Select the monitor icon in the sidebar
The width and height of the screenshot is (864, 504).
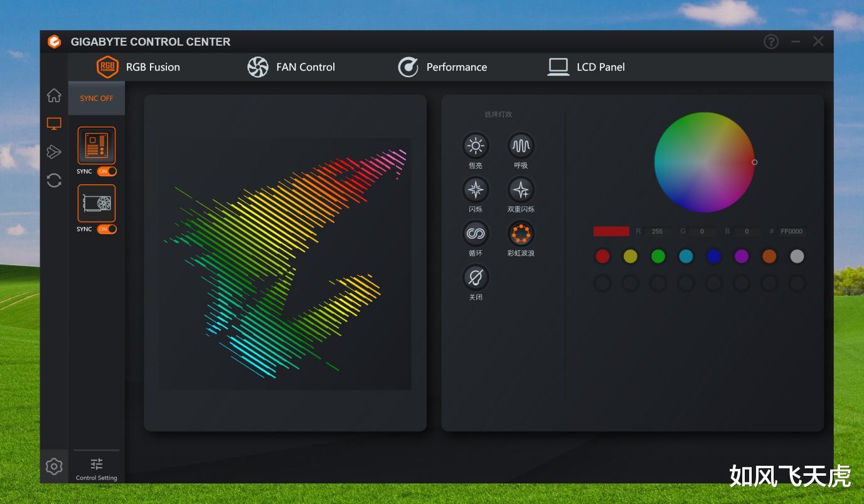tap(54, 123)
